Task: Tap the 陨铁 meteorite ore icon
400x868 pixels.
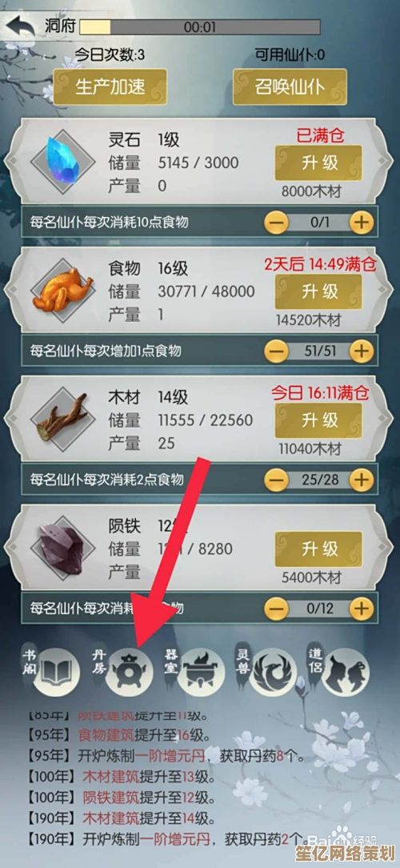Action: click(62, 548)
